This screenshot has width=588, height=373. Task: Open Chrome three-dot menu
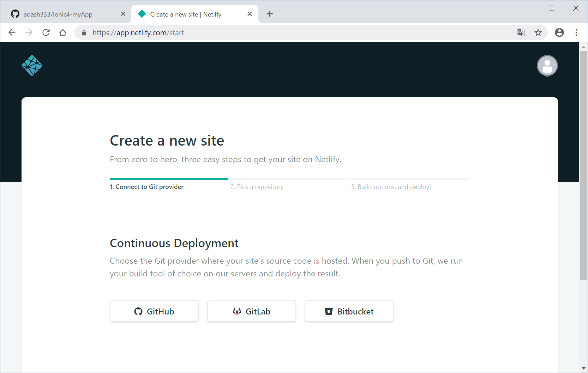(x=576, y=33)
